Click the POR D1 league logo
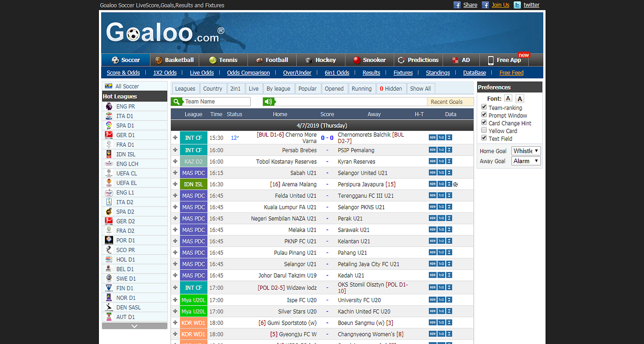 [109, 240]
